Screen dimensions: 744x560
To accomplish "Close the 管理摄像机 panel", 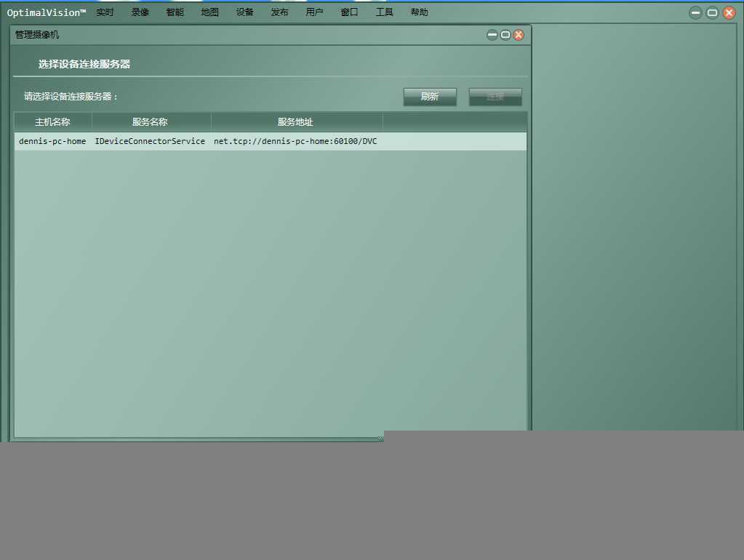I will click(519, 35).
